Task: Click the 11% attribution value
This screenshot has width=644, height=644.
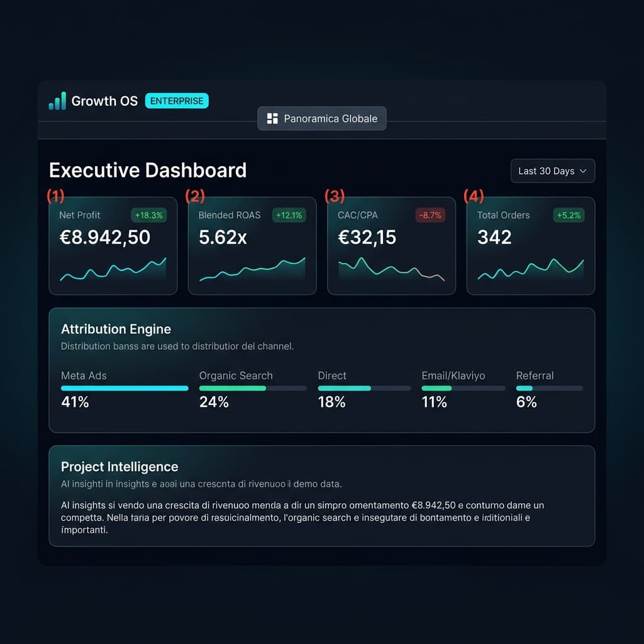Action: click(434, 402)
